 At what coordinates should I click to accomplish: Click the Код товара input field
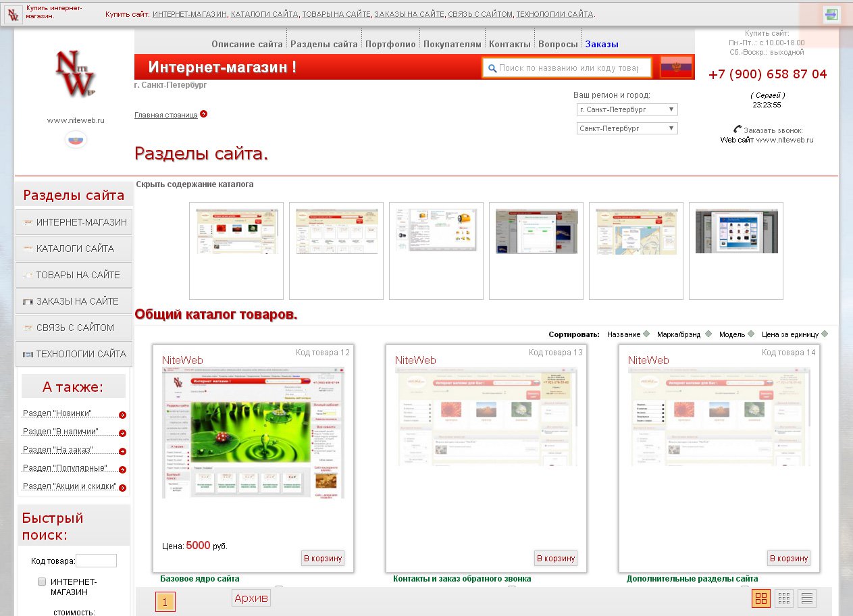[96, 561]
